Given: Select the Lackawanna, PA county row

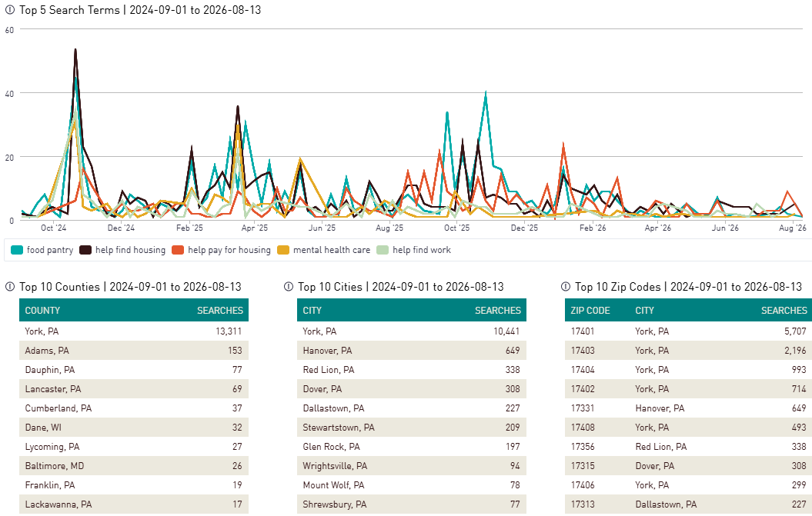Looking at the screenshot, I should (x=134, y=504).
